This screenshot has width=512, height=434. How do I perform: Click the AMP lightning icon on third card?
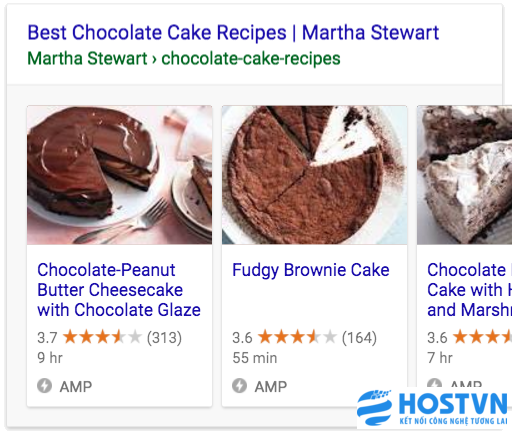[435, 383]
